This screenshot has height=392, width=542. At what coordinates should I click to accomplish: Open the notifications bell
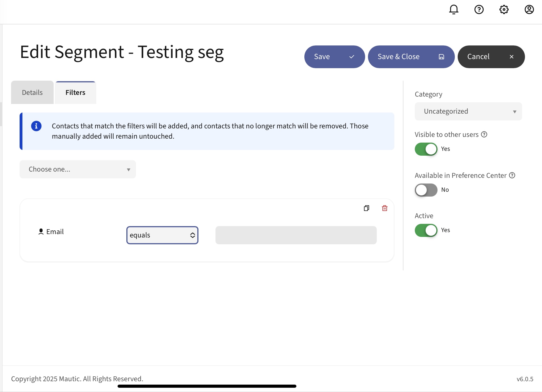coord(454,10)
